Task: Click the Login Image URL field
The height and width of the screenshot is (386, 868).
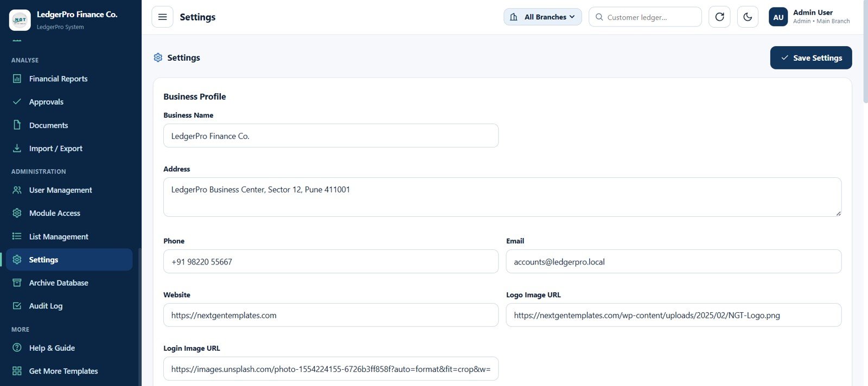Action: [331, 369]
